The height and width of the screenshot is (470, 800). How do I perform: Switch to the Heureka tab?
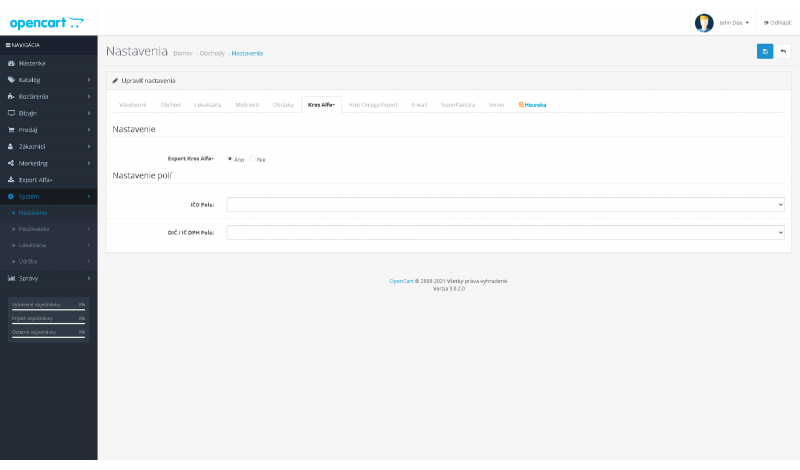pyautogui.click(x=532, y=105)
